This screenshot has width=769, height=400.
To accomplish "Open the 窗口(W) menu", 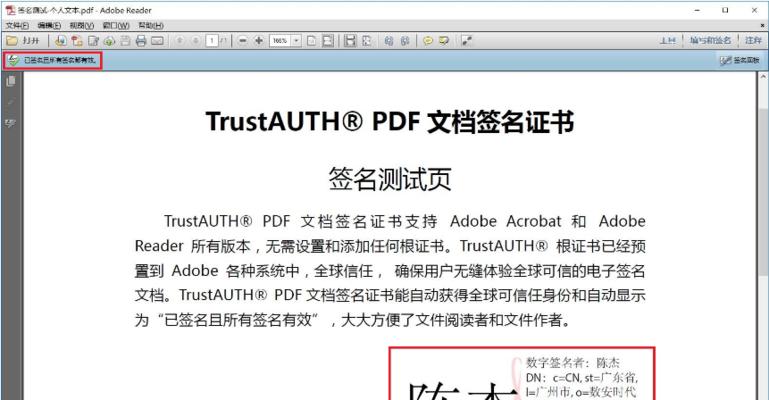I will pos(116,25).
